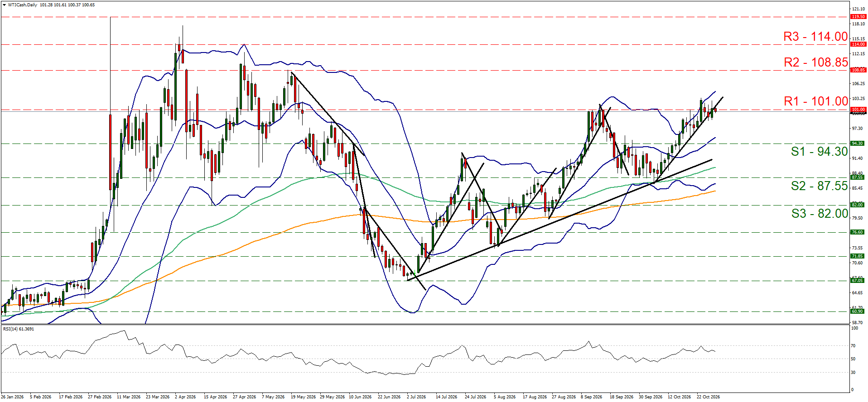Click the 106.25 price scale value
Screen dimensions: 868x402
click(x=858, y=84)
